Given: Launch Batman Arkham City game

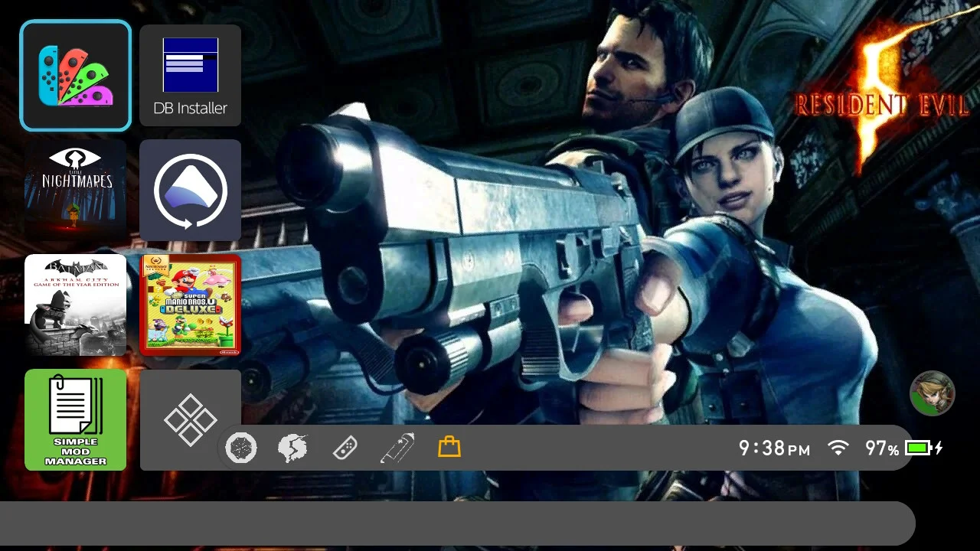Looking at the screenshot, I should (76, 305).
